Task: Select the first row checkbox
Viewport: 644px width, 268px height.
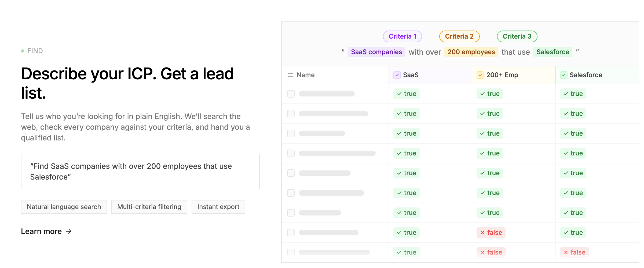Action: tap(291, 94)
